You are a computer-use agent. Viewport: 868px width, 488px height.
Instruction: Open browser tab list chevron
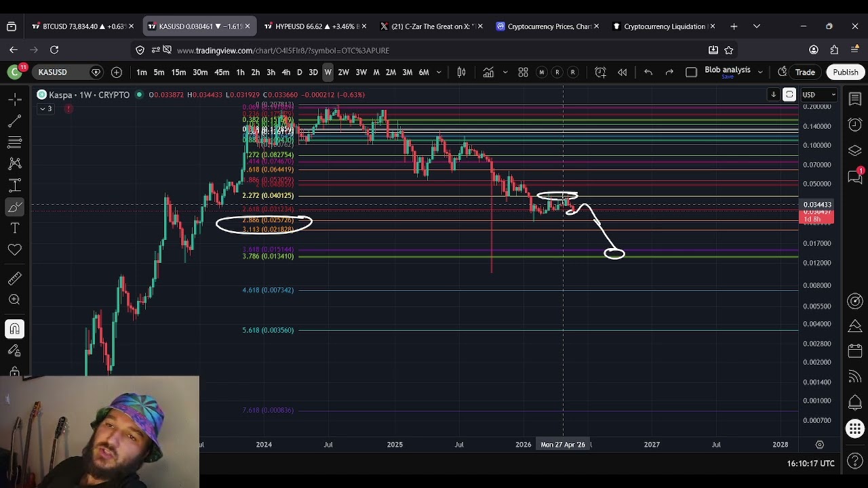pyautogui.click(x=756, y=26)
